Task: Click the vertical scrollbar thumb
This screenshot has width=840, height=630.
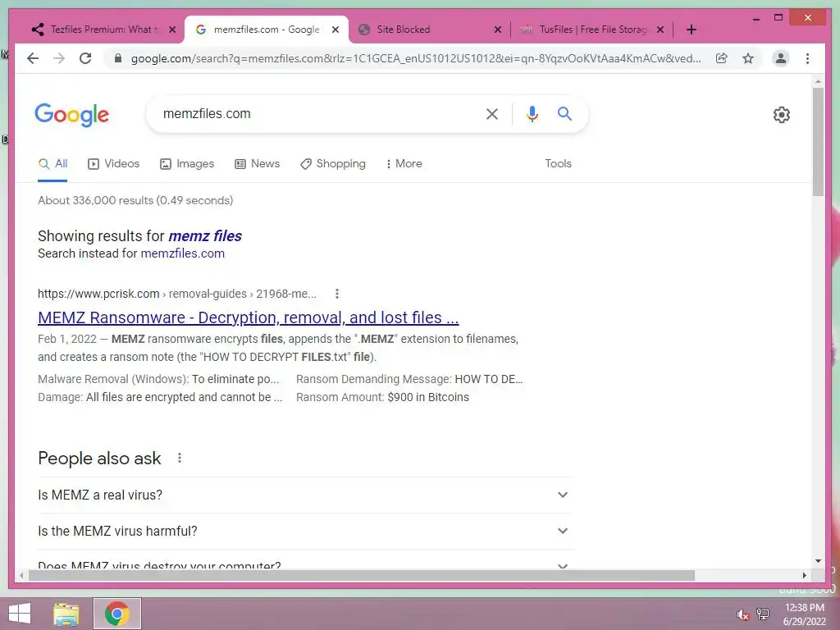Action: pyautogui.click(x=818, y=141)
